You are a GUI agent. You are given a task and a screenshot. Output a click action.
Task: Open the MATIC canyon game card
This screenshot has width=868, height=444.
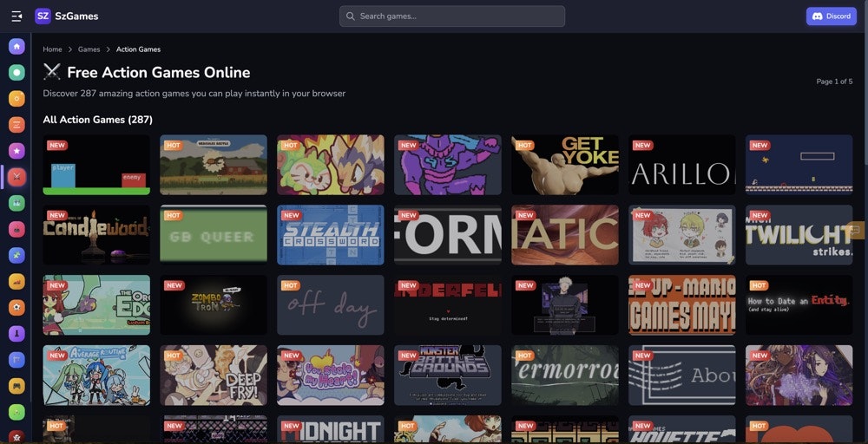pyautogui.click(x=565, y=235)
